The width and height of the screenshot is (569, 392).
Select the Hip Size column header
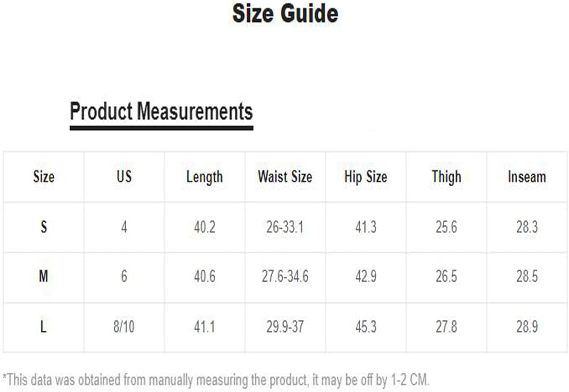[x=366, y=177]
